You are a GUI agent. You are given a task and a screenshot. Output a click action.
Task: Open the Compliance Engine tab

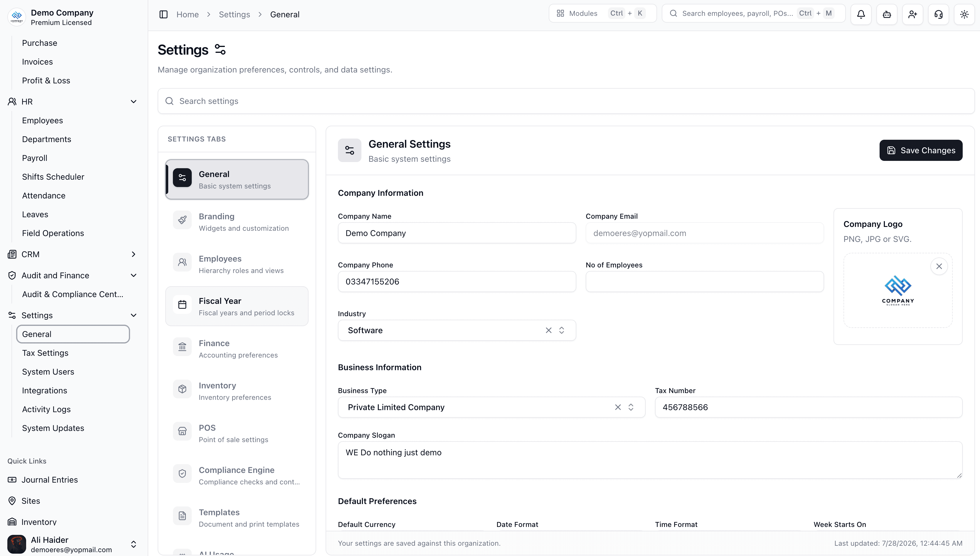[x=237, y=476]
